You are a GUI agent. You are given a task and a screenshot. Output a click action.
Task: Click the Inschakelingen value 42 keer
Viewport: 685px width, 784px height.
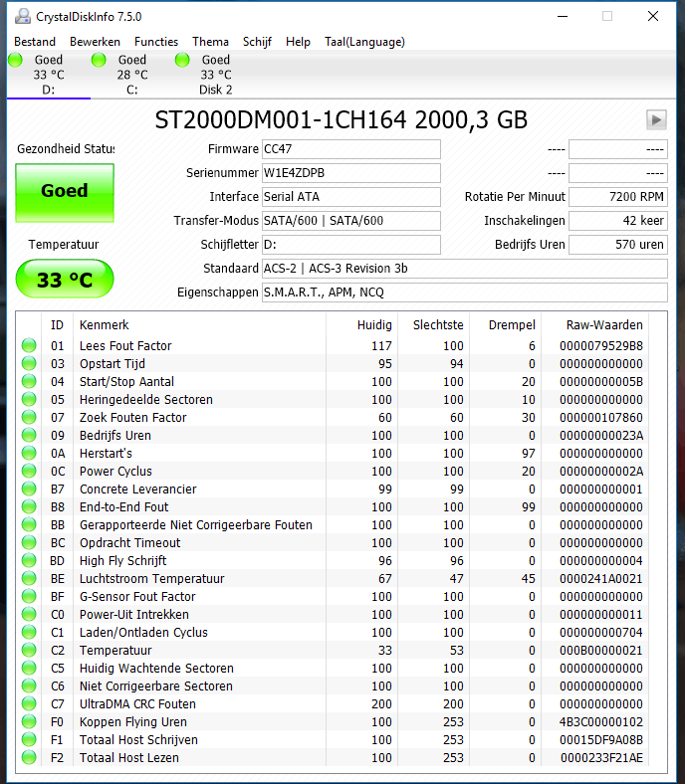point(618,221)
